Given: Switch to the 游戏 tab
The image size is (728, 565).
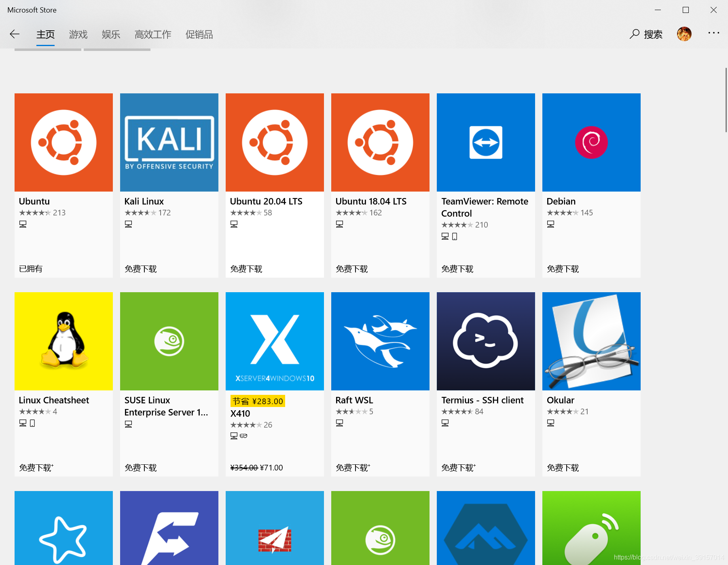Looking at the screenshot, I should [78, 34].
